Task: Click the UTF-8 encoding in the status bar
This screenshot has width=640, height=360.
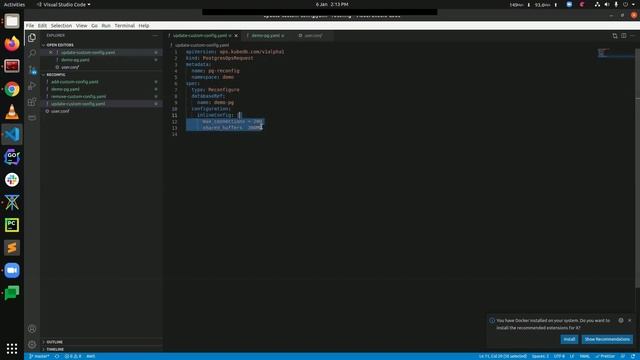Action: pos(559,356)
